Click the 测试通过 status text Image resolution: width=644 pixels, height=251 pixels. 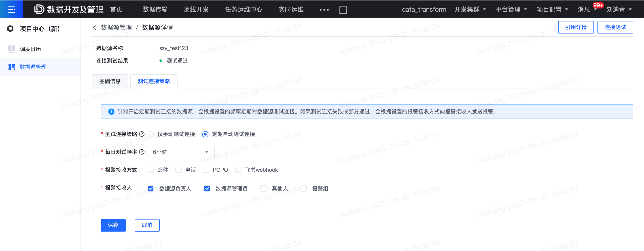(177, 61)
